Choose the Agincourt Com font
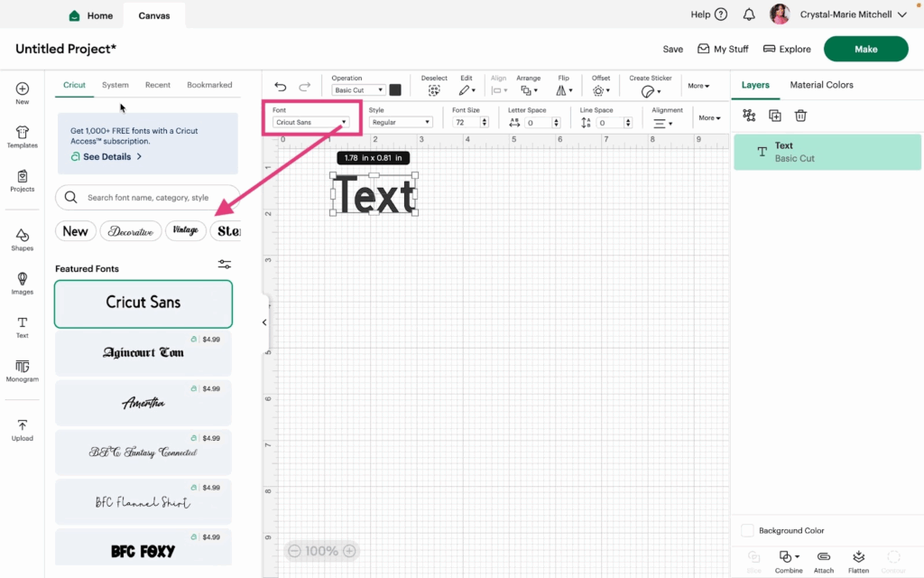 click(143, 353)
